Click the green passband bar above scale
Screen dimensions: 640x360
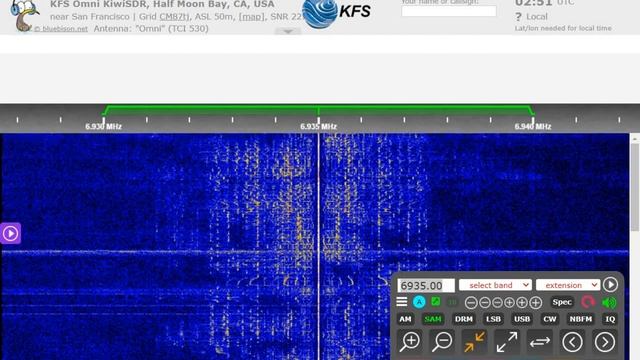(318, 109)
